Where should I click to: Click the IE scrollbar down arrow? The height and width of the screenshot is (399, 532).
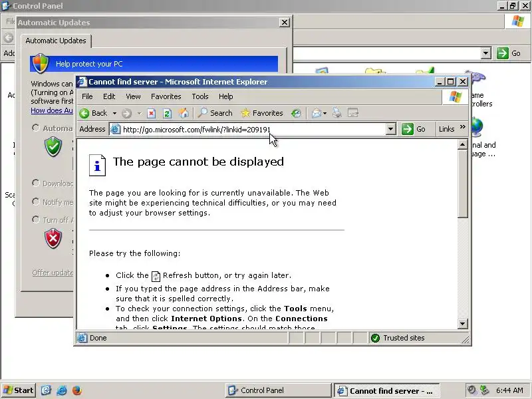click(462, 324)
